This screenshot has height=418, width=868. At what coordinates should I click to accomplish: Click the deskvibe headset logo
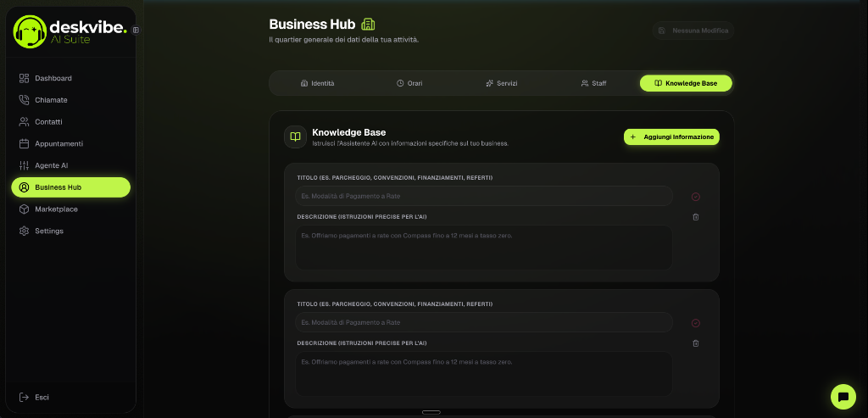pos(30,31)
